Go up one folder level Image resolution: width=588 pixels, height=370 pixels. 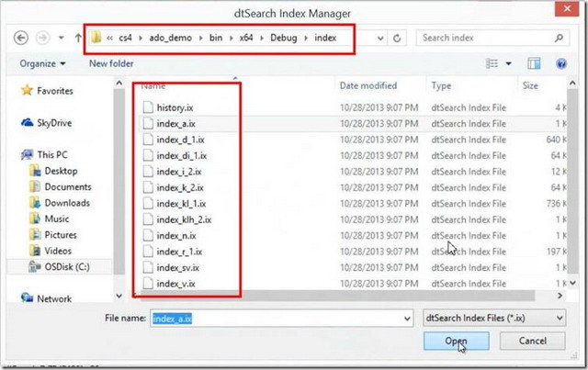(x=78, y=38)
